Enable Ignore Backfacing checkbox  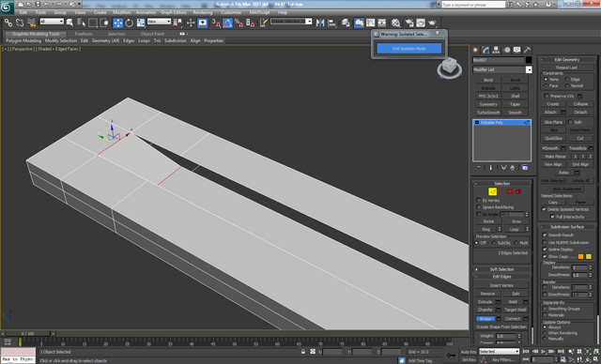(x=478, y=207)
